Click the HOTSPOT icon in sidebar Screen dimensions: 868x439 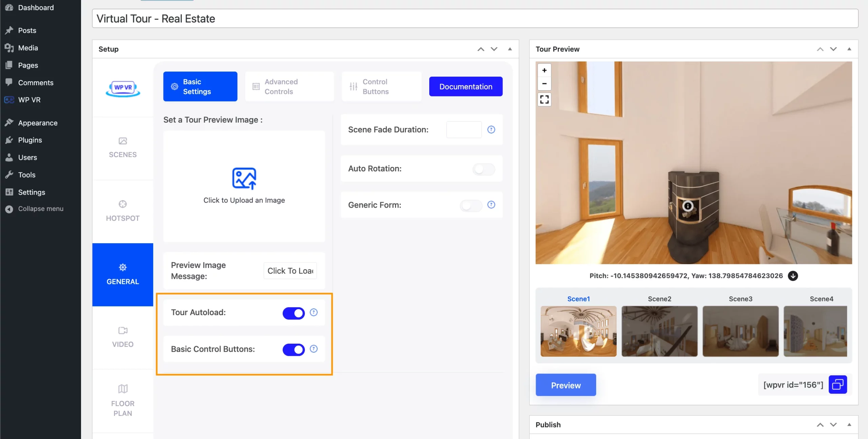pyautogui.click(x=122, y=204)
